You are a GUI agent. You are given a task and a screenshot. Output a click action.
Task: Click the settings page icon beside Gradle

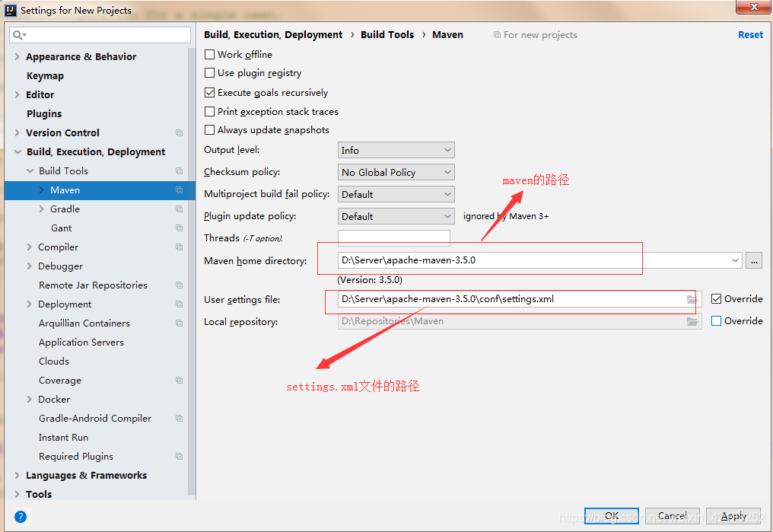point(178,209)
